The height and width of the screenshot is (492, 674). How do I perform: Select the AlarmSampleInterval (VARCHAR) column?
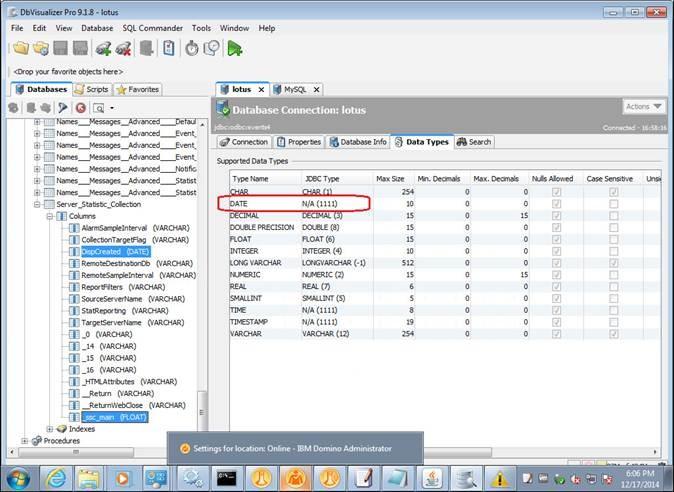click(x=135, y=228)
